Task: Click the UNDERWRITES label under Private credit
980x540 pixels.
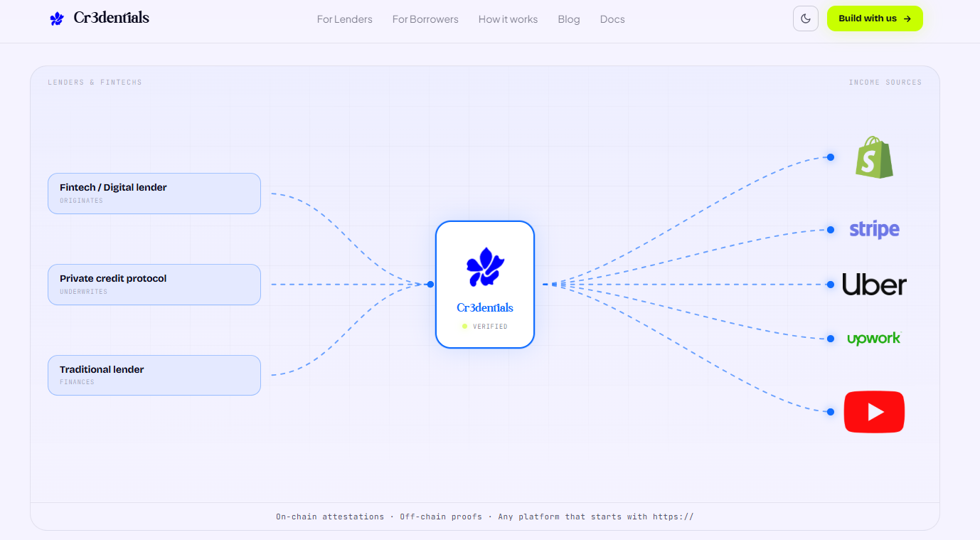Action: [x=84, y=292]
